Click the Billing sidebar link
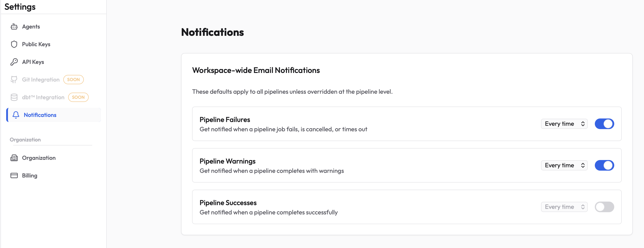This screenshot has height=248, width=644. (x=30, y=175)
